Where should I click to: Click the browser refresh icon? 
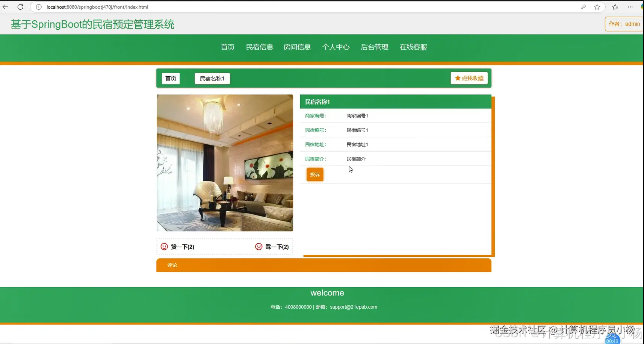click(x=20, y=7)
